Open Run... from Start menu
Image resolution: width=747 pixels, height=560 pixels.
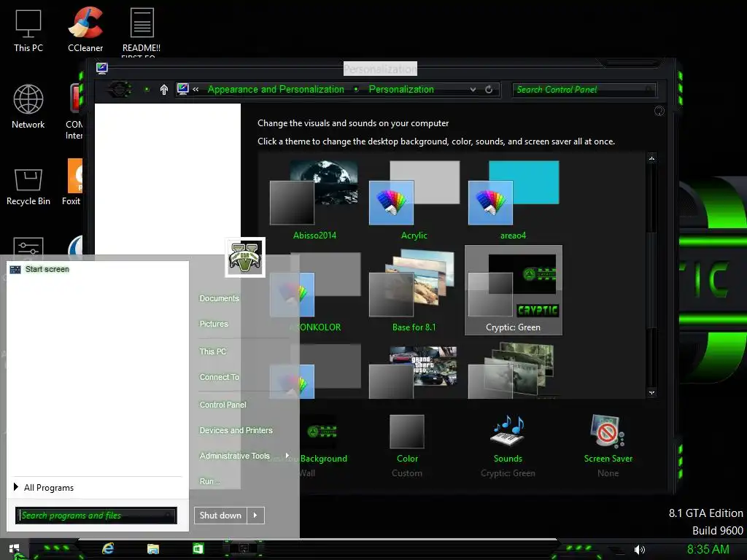point(209,481)
